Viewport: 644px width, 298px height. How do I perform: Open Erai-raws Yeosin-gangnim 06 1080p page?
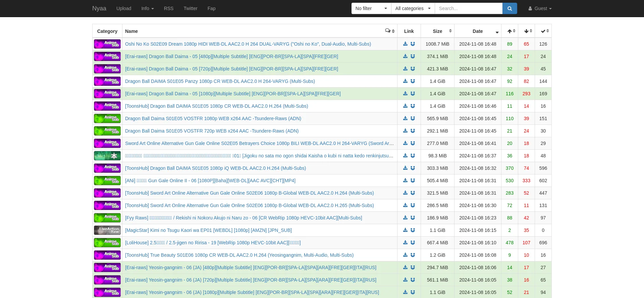[x=252, y=292]
